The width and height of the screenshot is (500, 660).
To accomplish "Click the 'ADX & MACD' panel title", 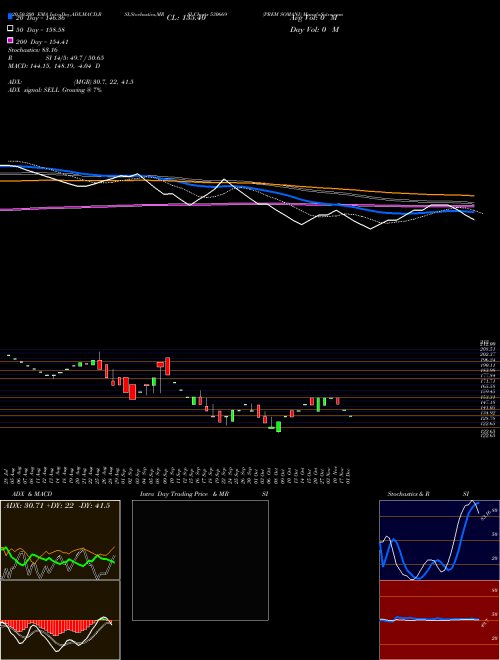I will [x=32, y=494].
